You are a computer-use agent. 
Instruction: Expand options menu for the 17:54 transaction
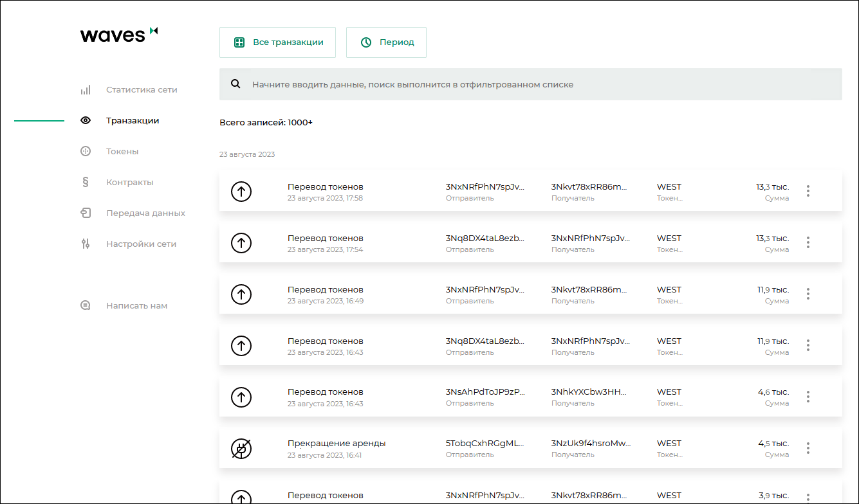pos(808,242)
